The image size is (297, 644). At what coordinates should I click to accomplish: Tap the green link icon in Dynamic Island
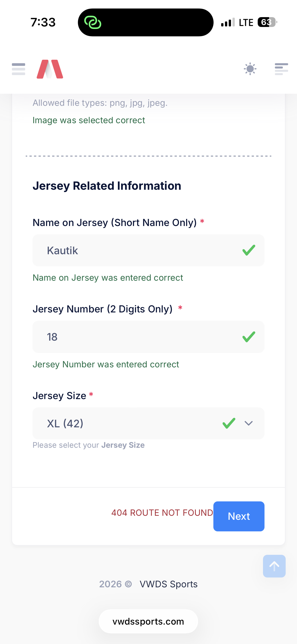click(93, 22)
